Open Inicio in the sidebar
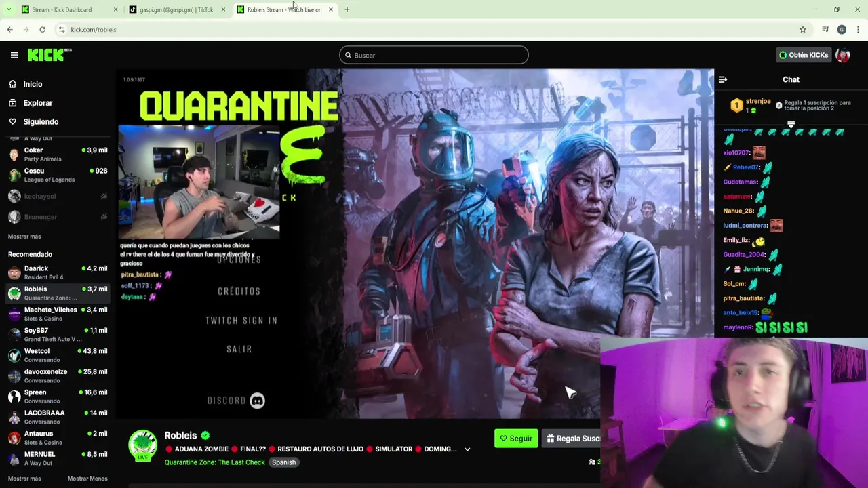Image resolution: width=868 pixels, height=488 pixels. click(33, 84)
